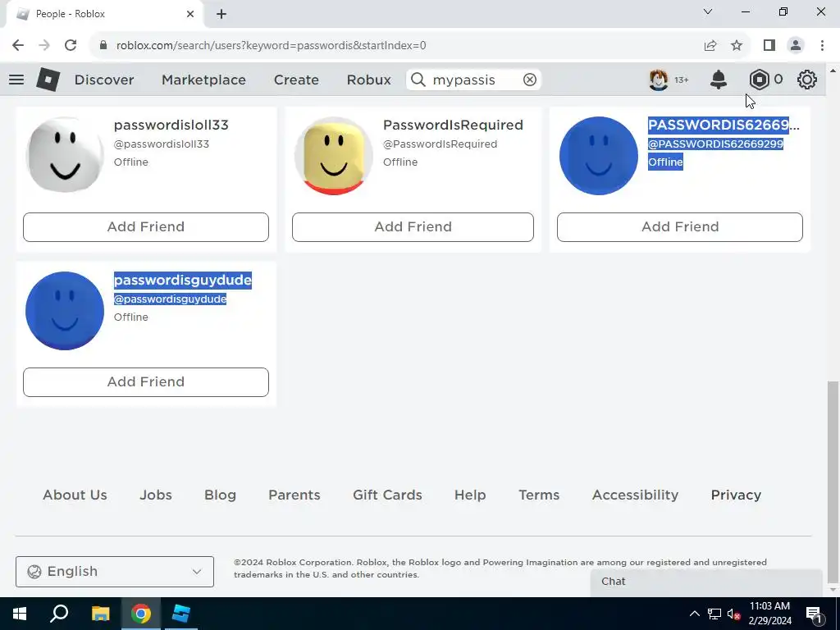Open the English language dropdown
The image size is (840, 630).
click(x=115, y=572)
